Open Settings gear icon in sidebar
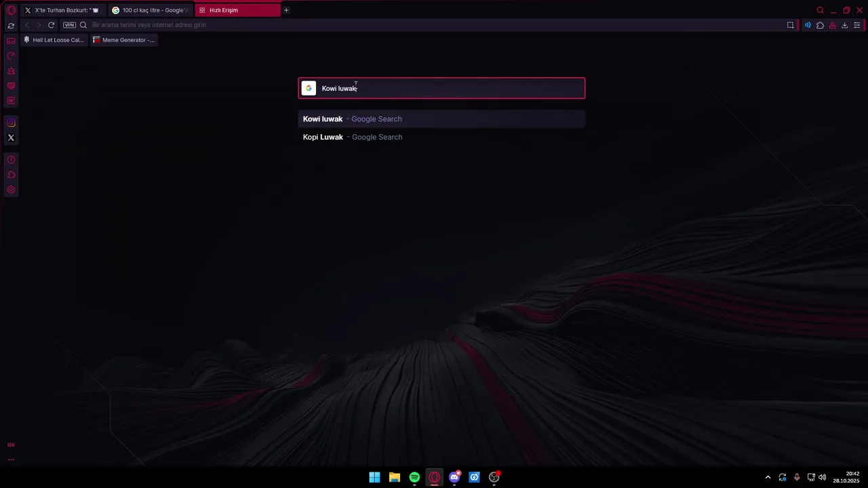The height and width of the screenshot is (488, 868). pyautogui.click(x=11, y=190)
